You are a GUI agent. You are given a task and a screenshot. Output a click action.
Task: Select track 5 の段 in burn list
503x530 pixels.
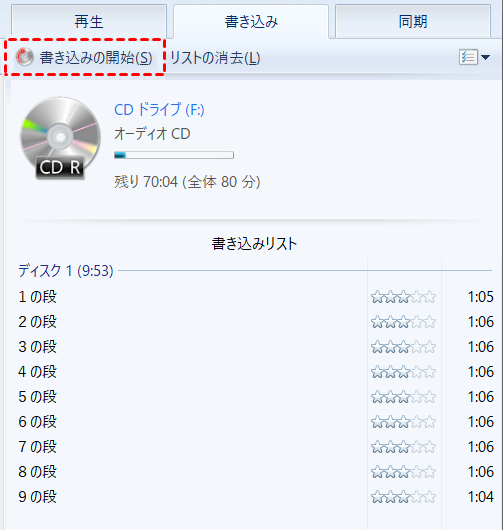point(256,397)
